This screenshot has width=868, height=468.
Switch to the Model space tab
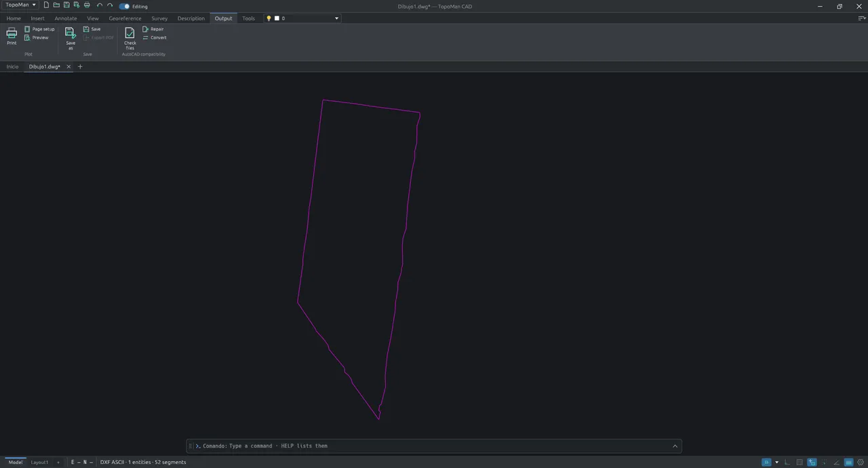click(15, 462)
